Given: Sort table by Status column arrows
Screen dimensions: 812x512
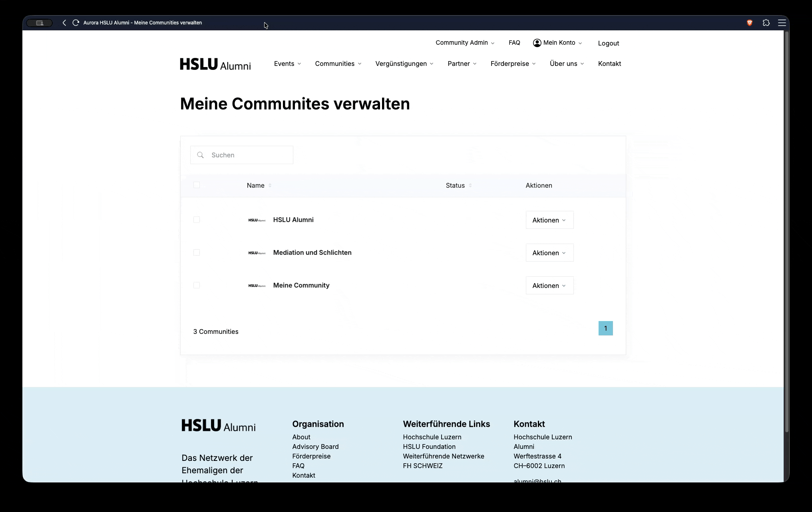Looking at the screenshot, I should point(470,185).
